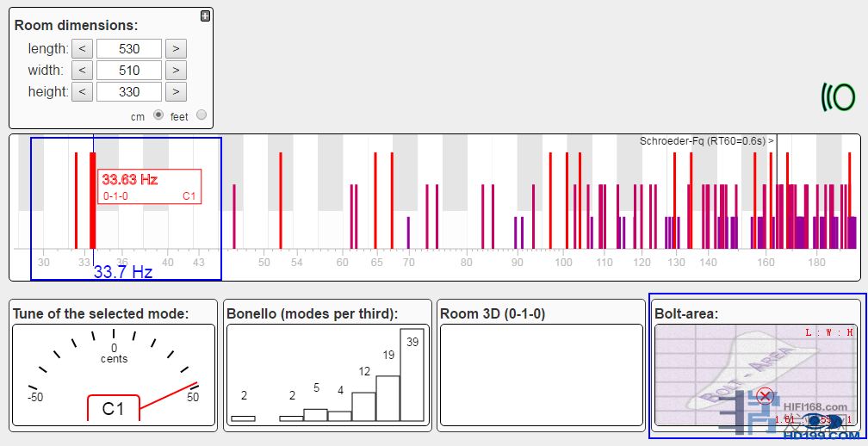The height and width of the screenshot is (446, 868).
Task: Expand Room dimensions panel with plus icon
Action: (205, 15)
